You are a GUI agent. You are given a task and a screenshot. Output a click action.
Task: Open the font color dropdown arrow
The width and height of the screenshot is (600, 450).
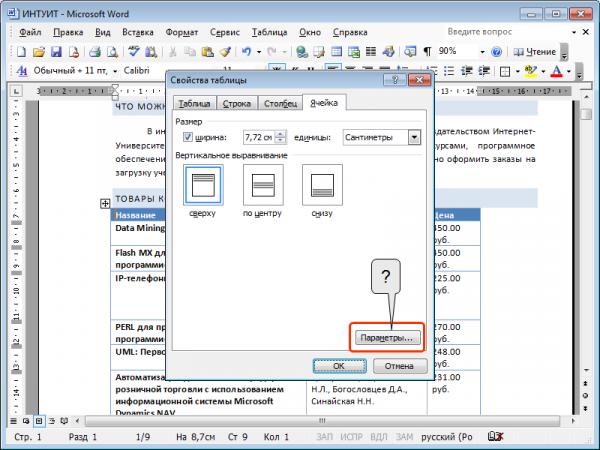(x=569, y=72)
